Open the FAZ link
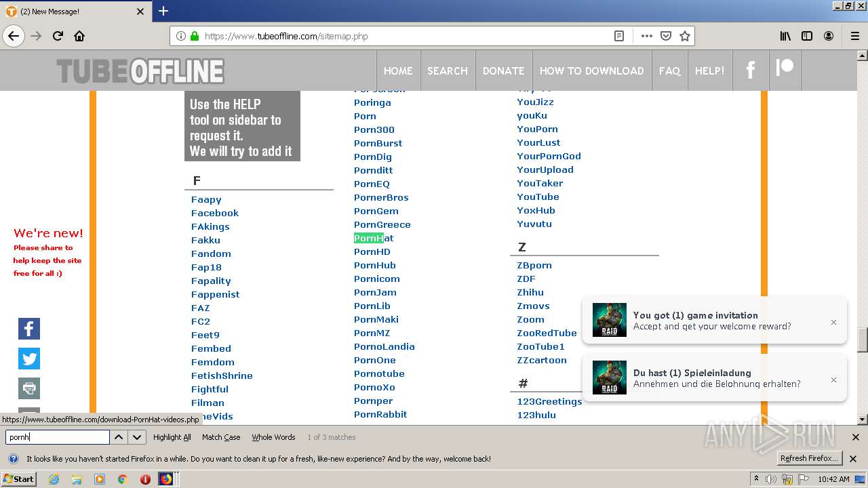 tap(201, 308)
